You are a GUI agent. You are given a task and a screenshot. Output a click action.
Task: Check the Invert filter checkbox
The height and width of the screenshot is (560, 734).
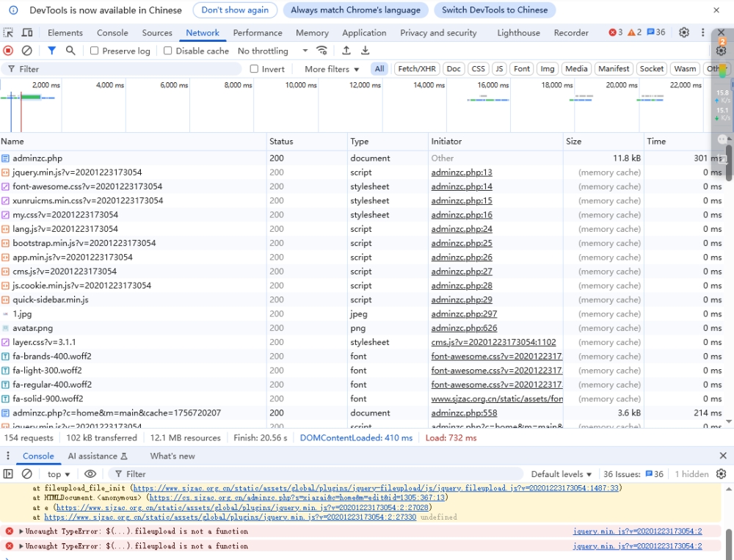[x=254, y=69]
